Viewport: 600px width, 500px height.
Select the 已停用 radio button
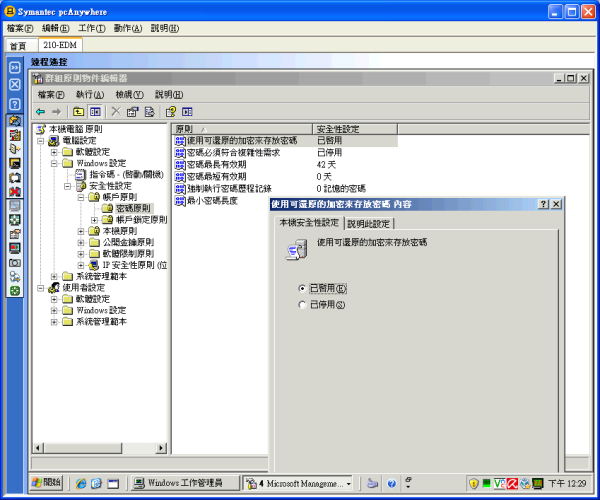pos(302,304)
